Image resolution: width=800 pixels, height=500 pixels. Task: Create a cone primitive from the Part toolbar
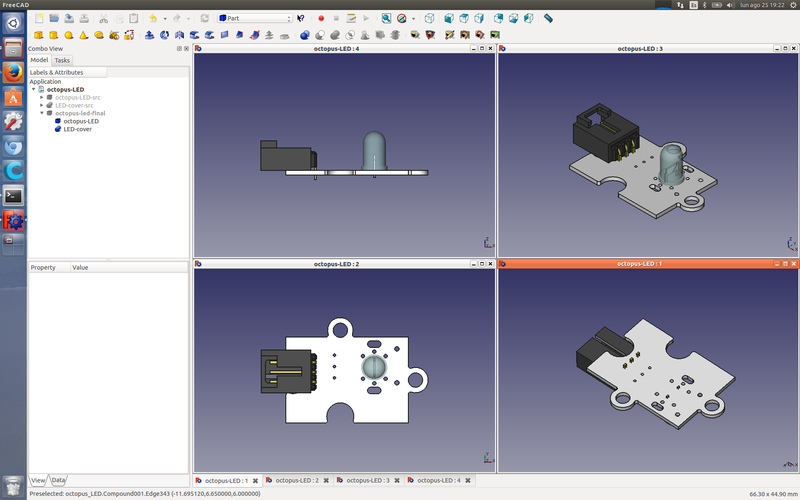click(x=84, y=35)
